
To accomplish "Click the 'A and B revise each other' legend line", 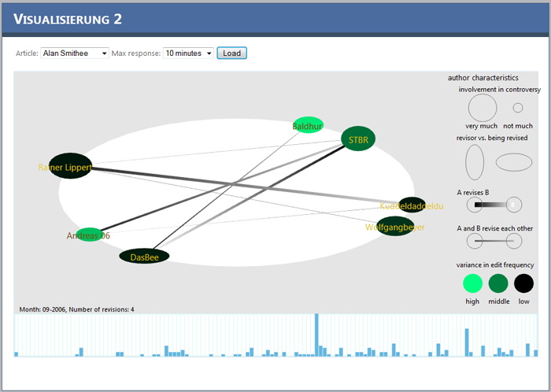I will tap(494, 241).
